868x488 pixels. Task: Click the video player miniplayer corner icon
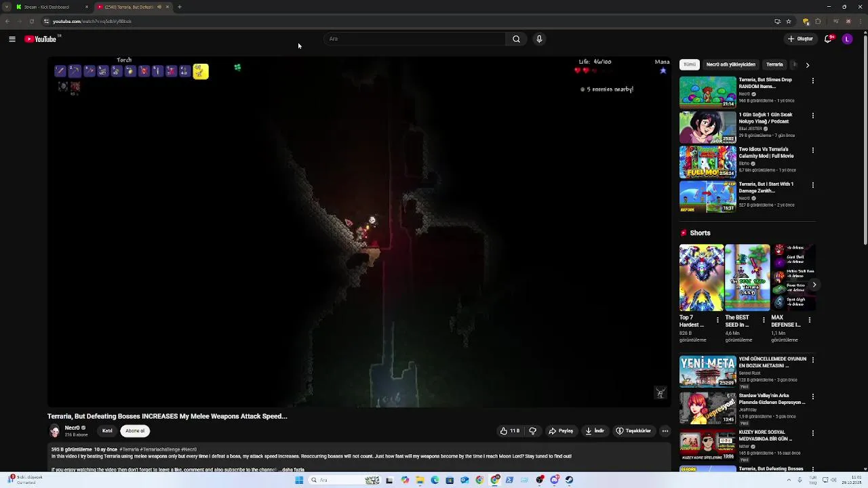click(x=660, y=393)
